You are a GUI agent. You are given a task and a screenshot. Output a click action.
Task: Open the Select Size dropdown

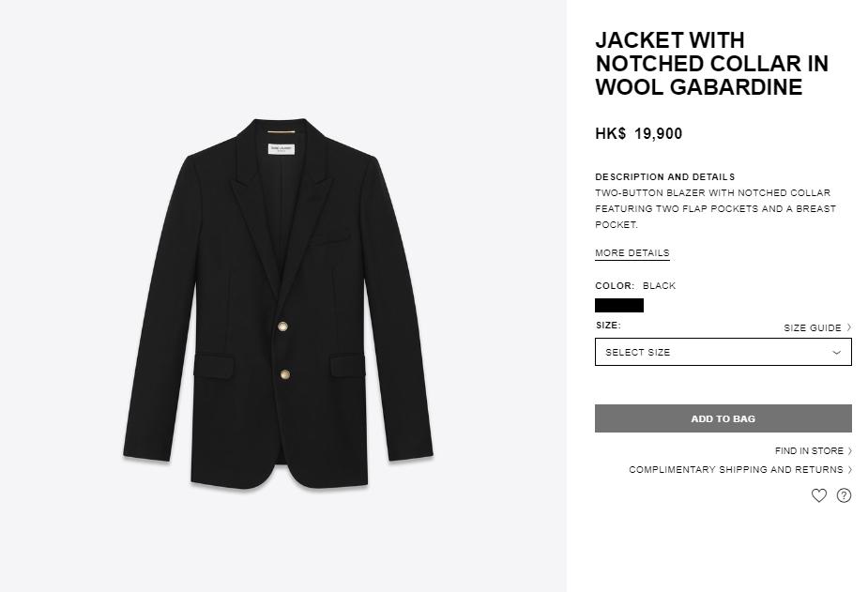(x=723, y=352)
